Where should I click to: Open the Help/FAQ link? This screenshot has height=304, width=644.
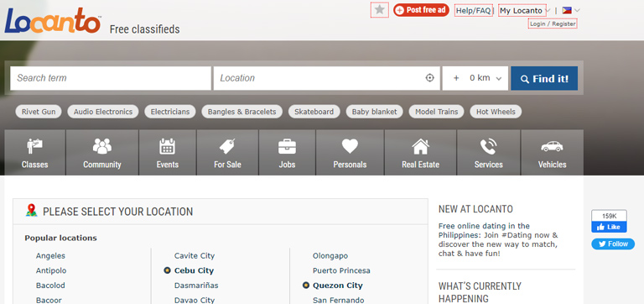[473, 11]
